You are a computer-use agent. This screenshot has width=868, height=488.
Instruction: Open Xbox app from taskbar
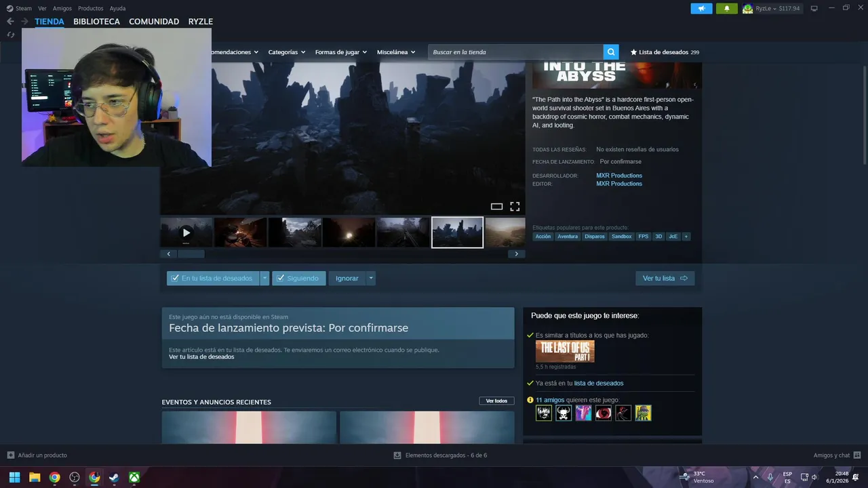tap(135, 477)
